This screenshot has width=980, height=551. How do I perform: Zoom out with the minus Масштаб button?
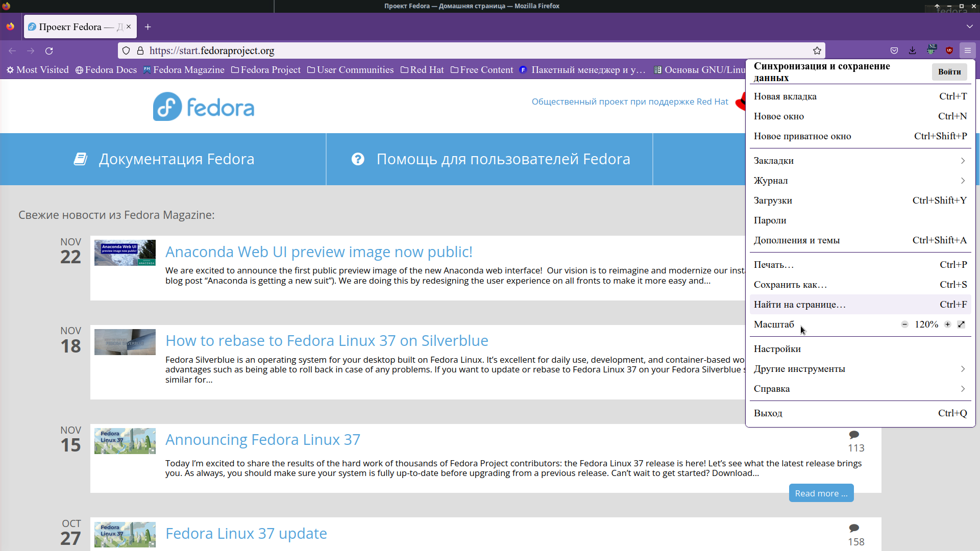[x=904, y=324]
